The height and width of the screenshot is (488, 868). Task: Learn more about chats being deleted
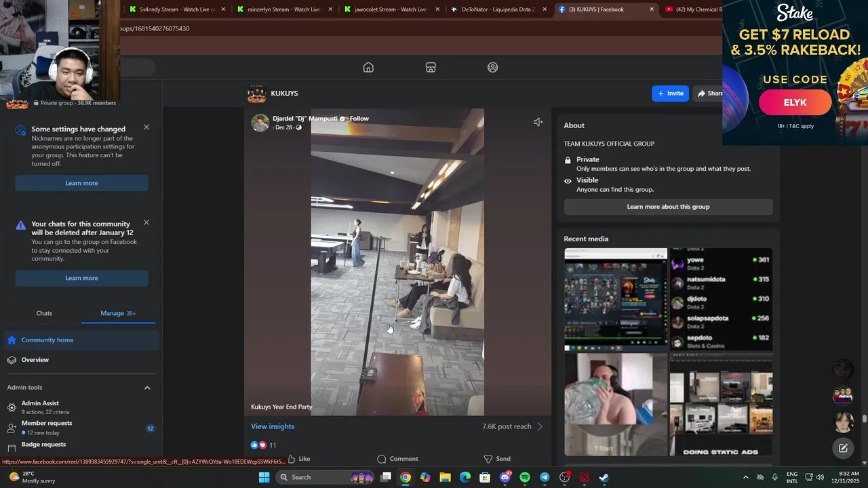click(x=81, y=278)
